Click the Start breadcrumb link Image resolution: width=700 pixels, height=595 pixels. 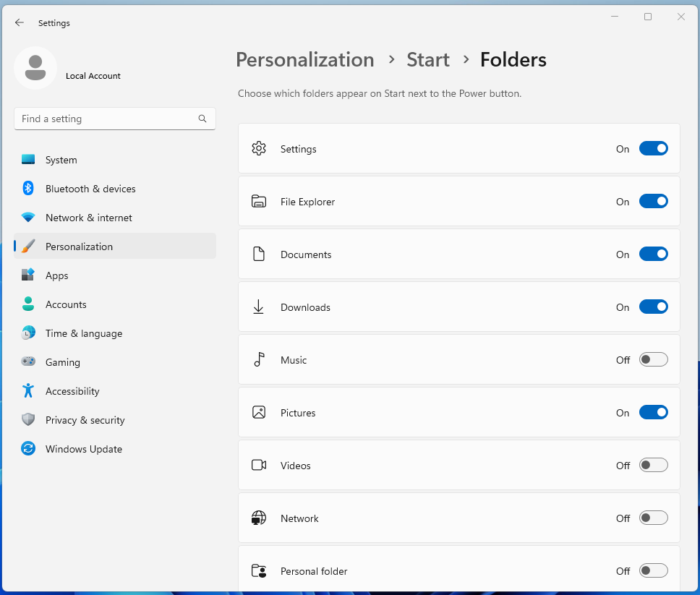(x=428, y=59)
